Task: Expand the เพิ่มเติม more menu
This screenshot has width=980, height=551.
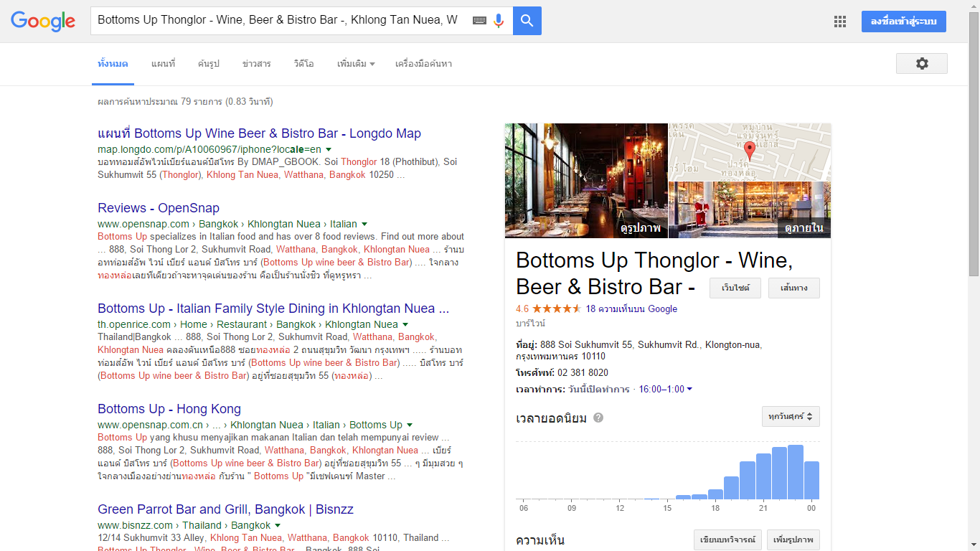Action: tap(356, 64)
